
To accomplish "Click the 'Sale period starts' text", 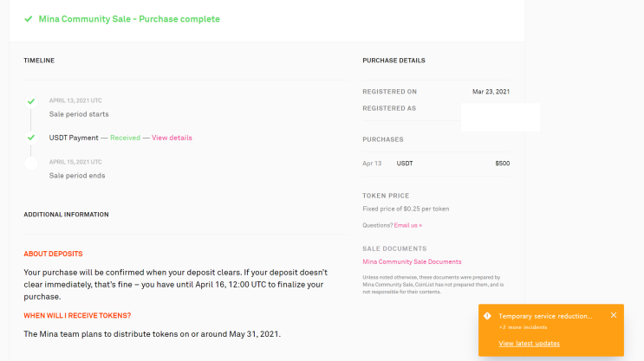I will pos(79,114).
